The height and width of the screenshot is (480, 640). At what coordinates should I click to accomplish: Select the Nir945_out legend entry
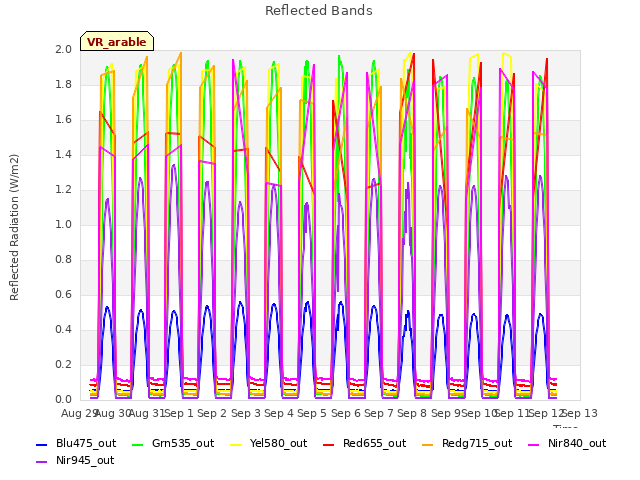click(x=75, y=460)
